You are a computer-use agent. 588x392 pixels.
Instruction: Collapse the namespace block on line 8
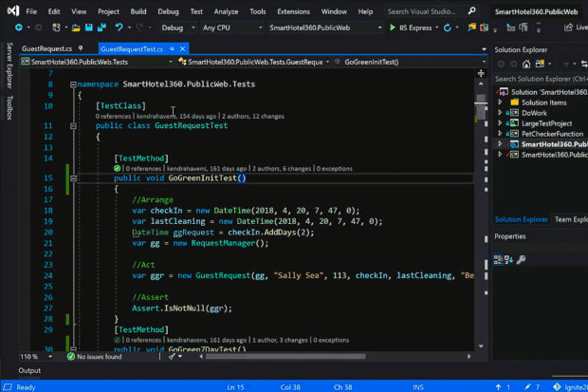73,84
